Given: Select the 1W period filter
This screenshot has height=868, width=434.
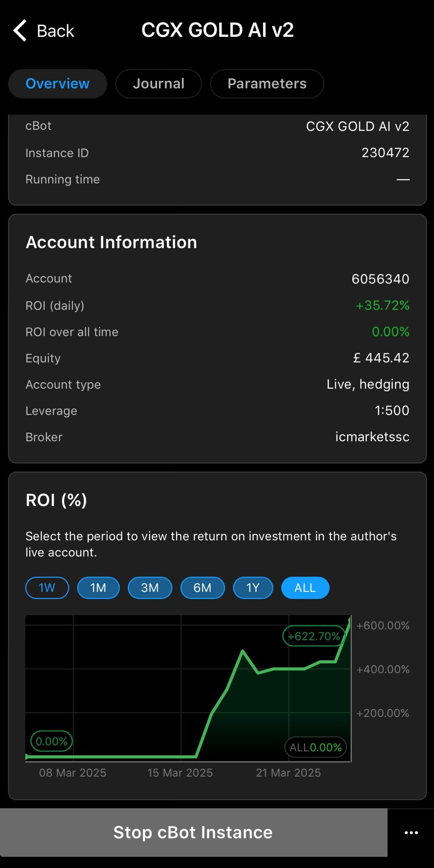Looking at the screenshot, I should pos(47,588).
